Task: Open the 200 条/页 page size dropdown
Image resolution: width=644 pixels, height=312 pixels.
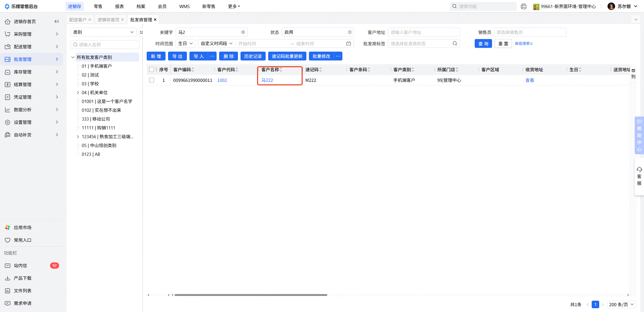Action: click(x=621, y=304)
